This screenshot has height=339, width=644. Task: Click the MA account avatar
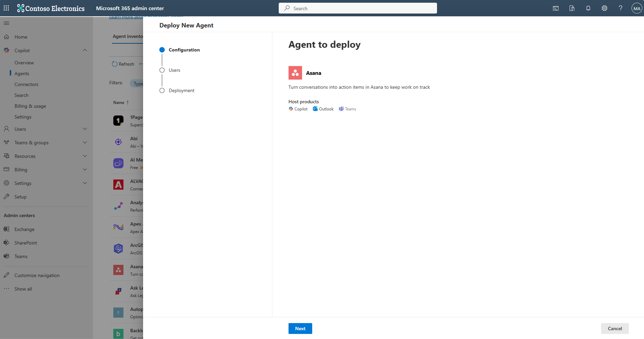pos(637,8)
